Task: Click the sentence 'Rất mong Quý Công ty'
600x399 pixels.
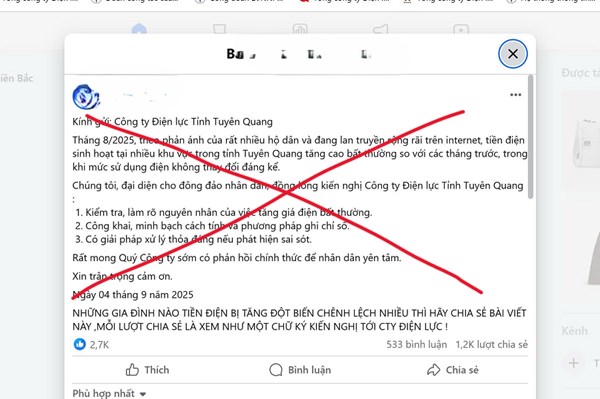Action: pyautogui.click(x=237, y=258)
